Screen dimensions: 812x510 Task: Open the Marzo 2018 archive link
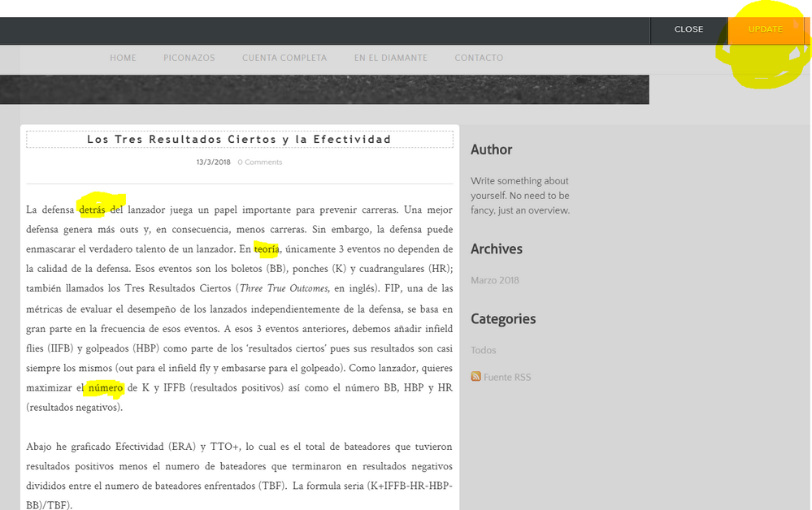[494, 280]
